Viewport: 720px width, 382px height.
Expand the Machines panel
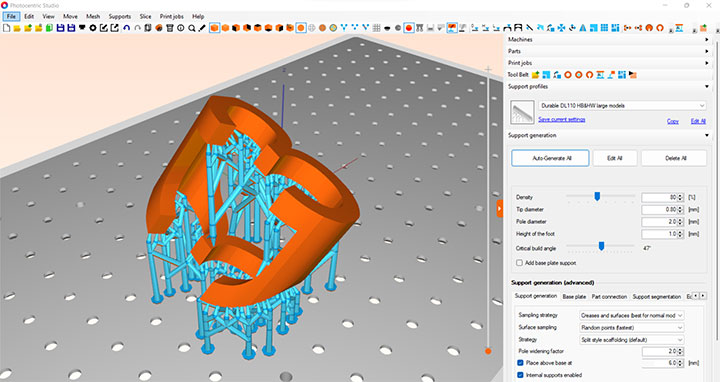(x=609, y=39)
